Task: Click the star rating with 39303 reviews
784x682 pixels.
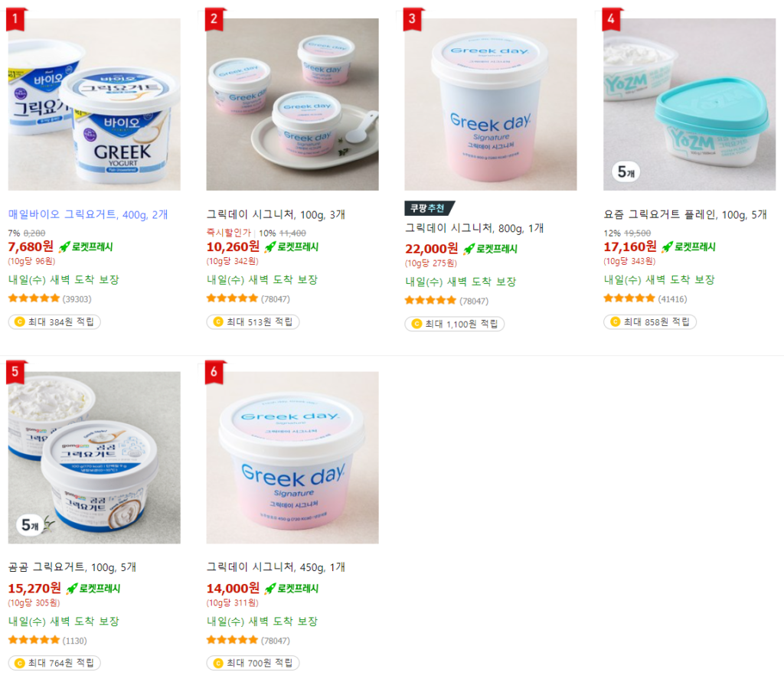Action: click(x=34, y=299)
